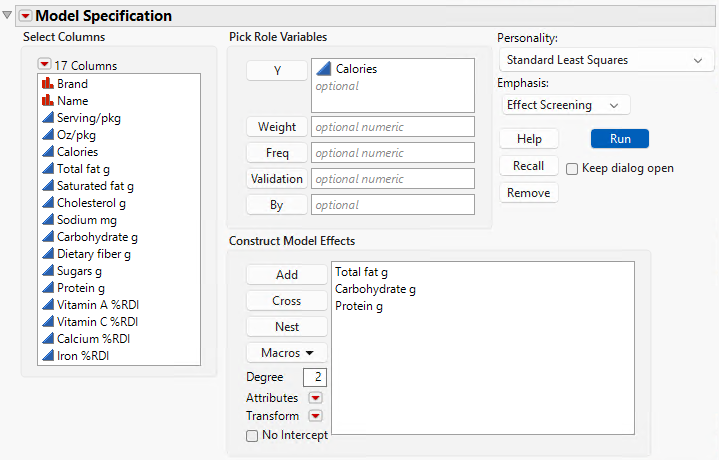Select the Brand nominal column icon
Image resolution: width=719 pixels, height=460 pixels.
tap(47, 84)
